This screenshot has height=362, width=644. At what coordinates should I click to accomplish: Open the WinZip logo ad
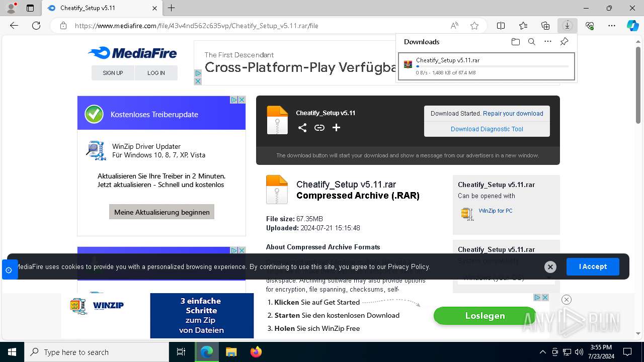(97, 306)
